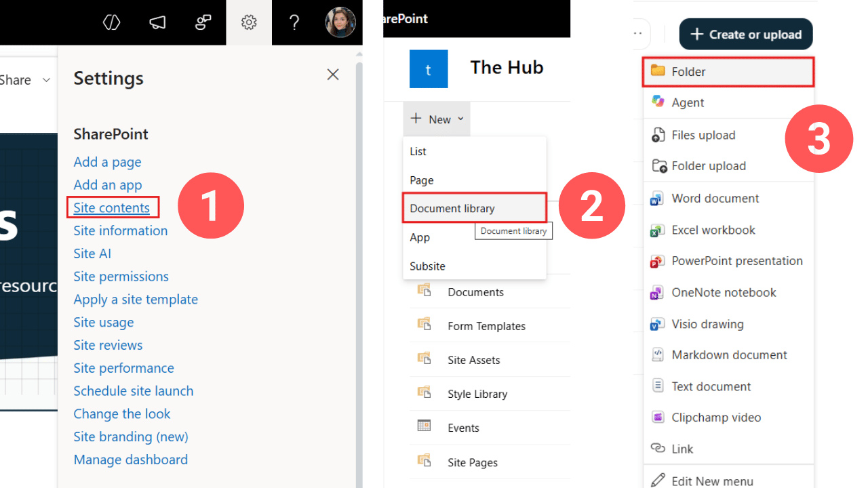Open the Site contents link
This screenshot has width=868, height=488.
pyautogui.click(x=112, y=208)
